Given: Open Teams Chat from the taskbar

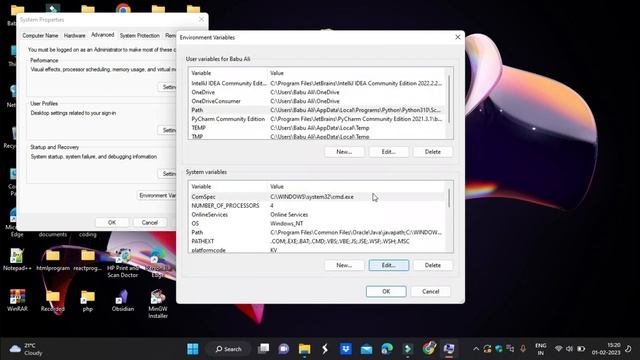Looking at the screenshot, I should point(284,349).
